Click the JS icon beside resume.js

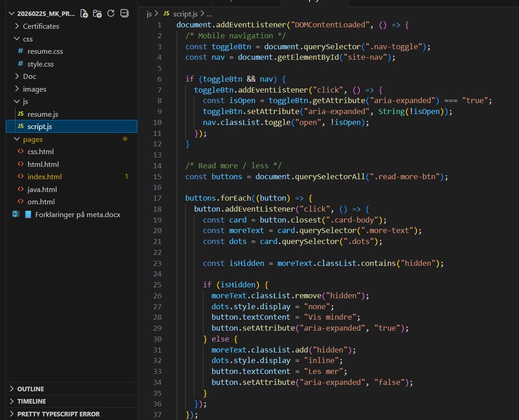(21, 114)
